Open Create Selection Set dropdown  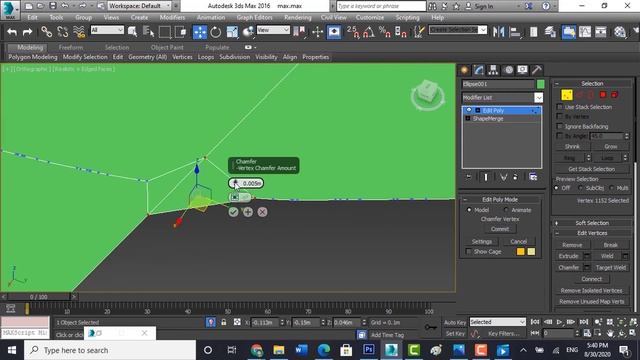click(482, 30)
